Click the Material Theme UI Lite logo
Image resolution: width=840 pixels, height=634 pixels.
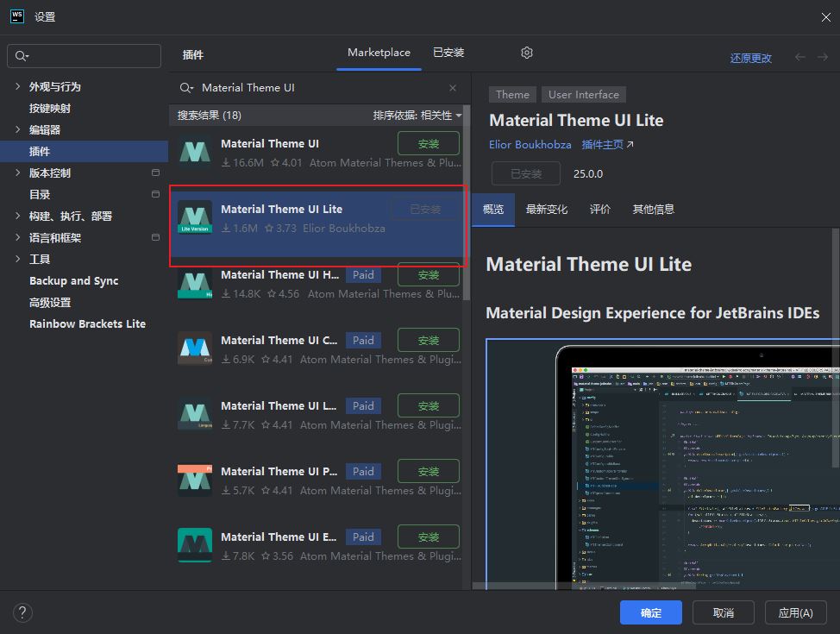pyautogui.click(x=195, y=217)
